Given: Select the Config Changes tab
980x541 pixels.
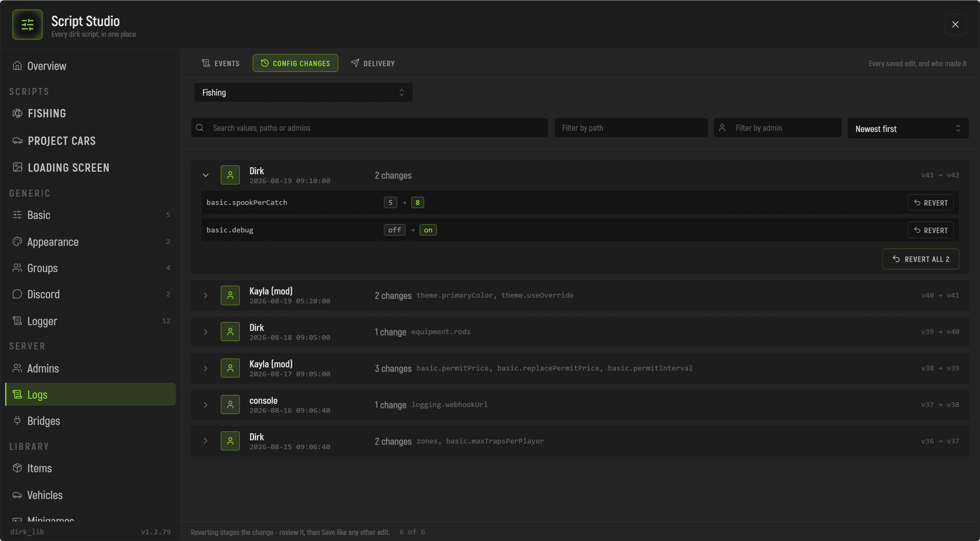Looking at the screenshot, I should pos(295,63).
